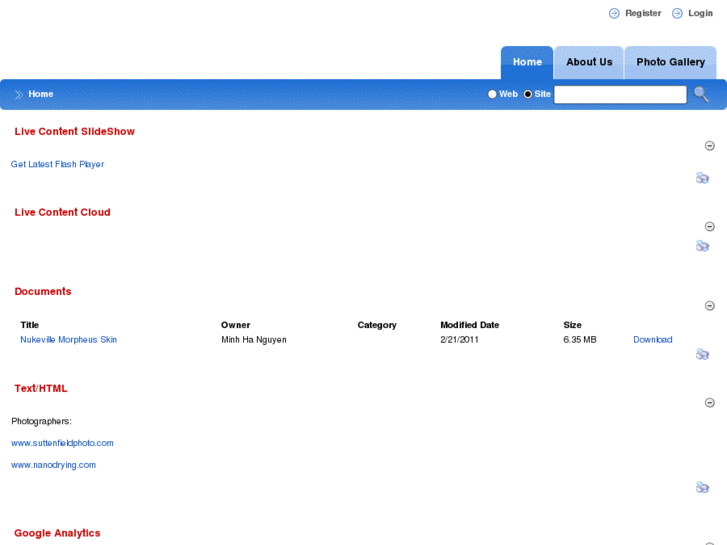Click the date 2/21/2011

pyautogui.click(x=459, y=340)
